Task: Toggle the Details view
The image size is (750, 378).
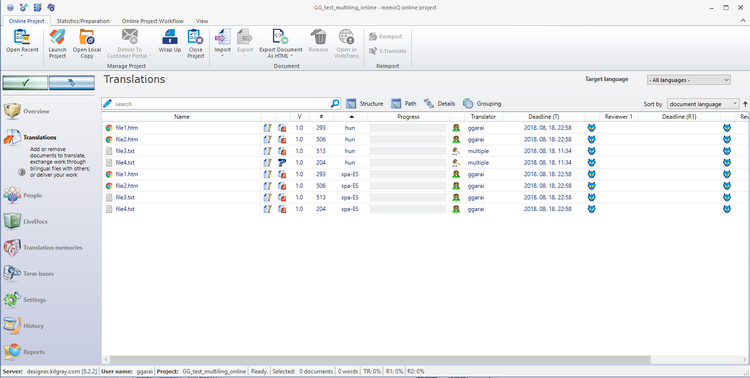Action: (439, 103)
